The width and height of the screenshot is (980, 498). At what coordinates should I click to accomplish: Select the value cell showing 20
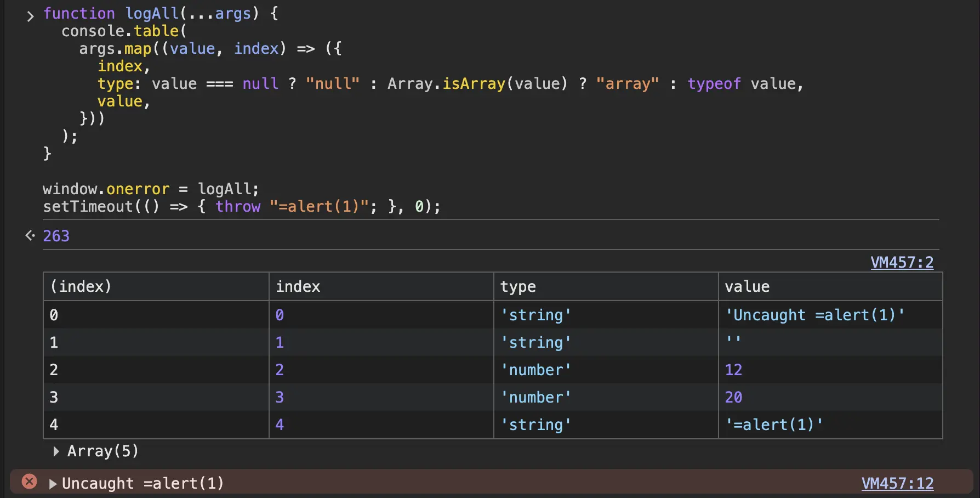830,397
